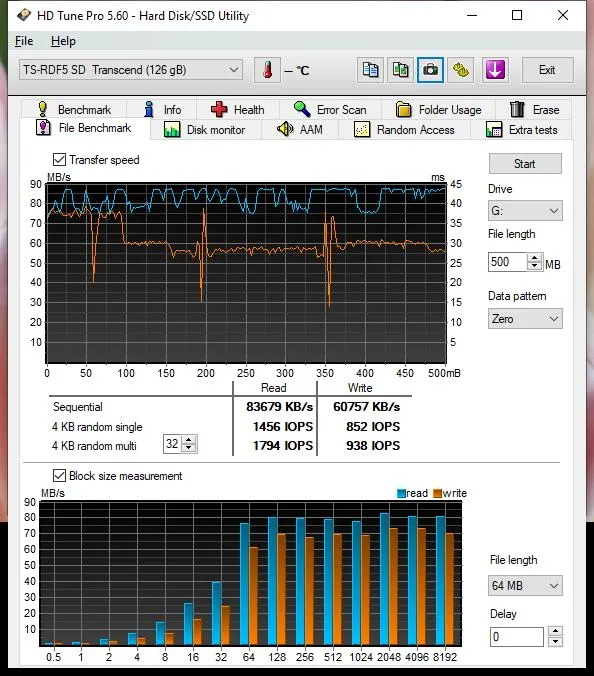The image size is (594, 676).
Task: Expand the Data pattern Zero dropdown
Action: [525, 319]
